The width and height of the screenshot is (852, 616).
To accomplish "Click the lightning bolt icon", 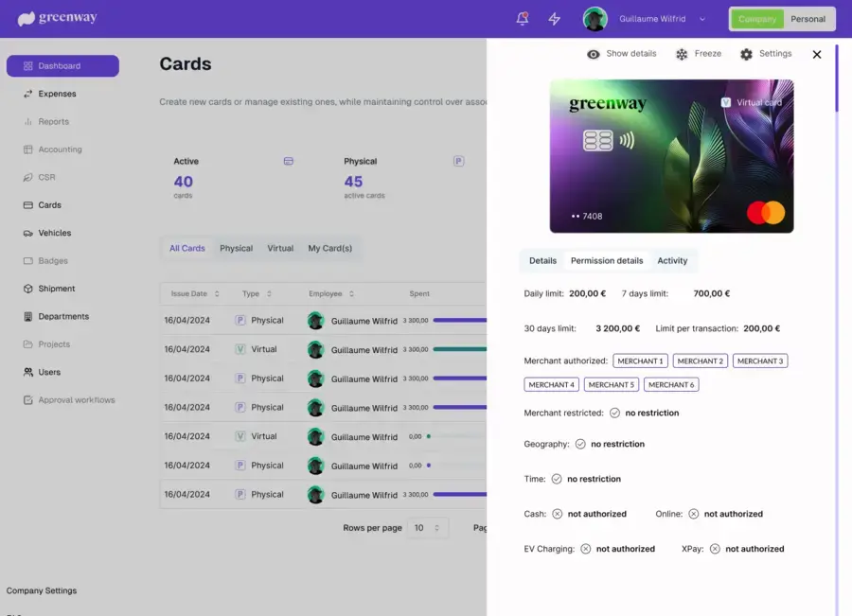I will [554, 19].
